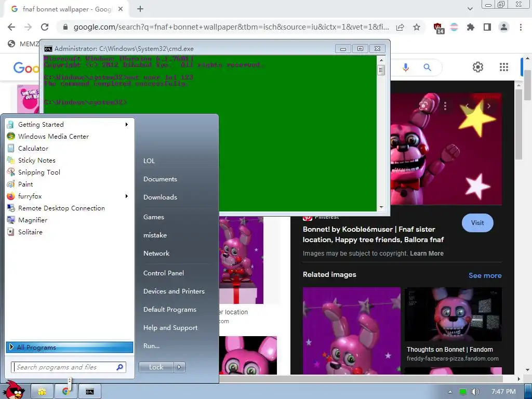Go to next image with right chevron

click(489, 106)
